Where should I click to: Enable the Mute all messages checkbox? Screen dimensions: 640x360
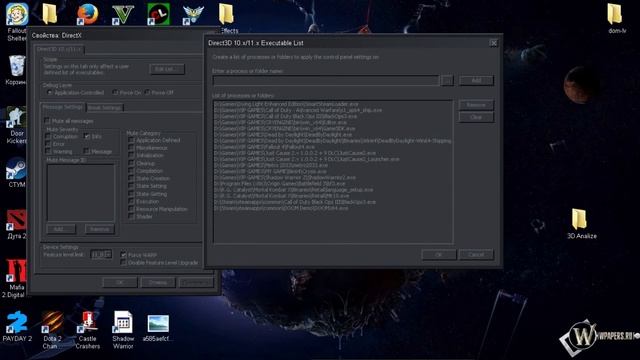47,121
